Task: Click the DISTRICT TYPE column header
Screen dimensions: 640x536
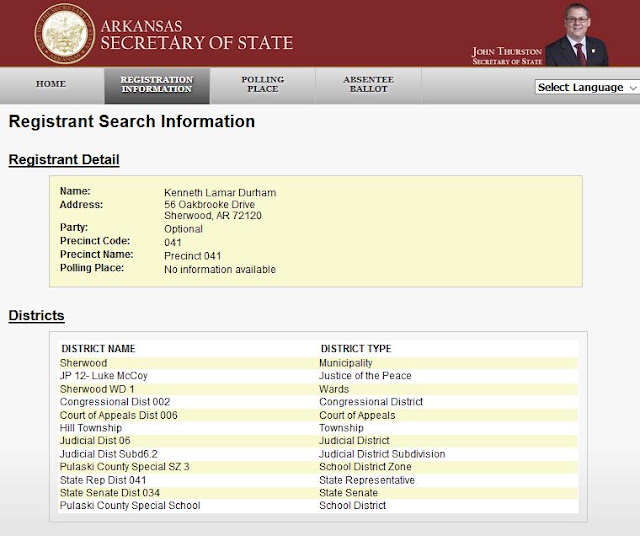Action: (356, 349)
